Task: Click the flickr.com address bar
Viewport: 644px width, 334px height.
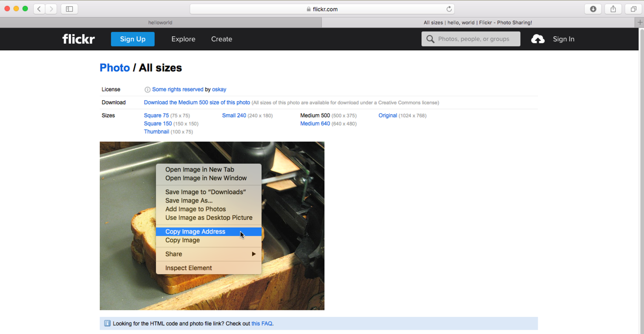Action: click(x=322, y=9)
